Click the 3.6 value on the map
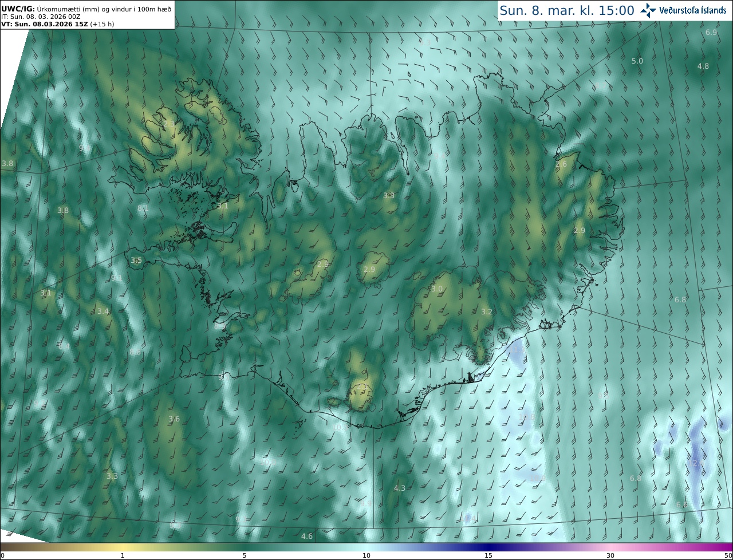This screenshot has width=733, height=560. [x=174, y=419]
